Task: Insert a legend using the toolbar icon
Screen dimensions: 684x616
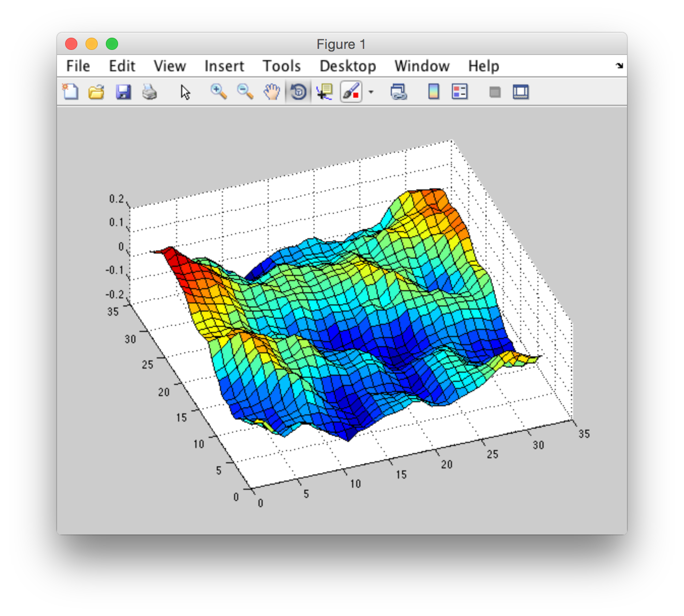Action: pyautogui.click(x=460, y=92)
